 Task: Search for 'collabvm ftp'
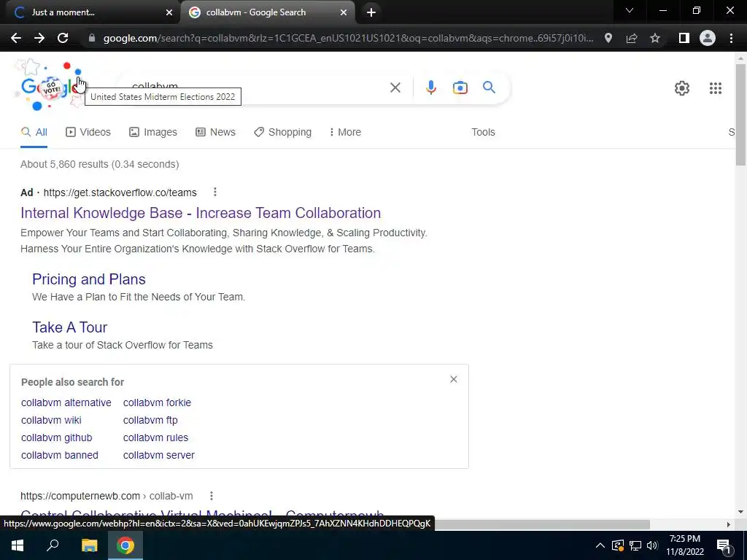tap(150, 420)
